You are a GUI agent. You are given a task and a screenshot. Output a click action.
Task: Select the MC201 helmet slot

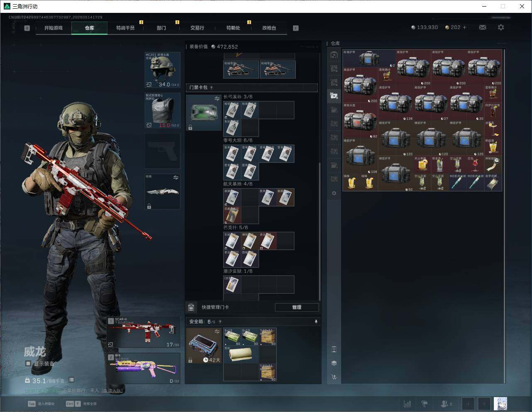point(162,70)
